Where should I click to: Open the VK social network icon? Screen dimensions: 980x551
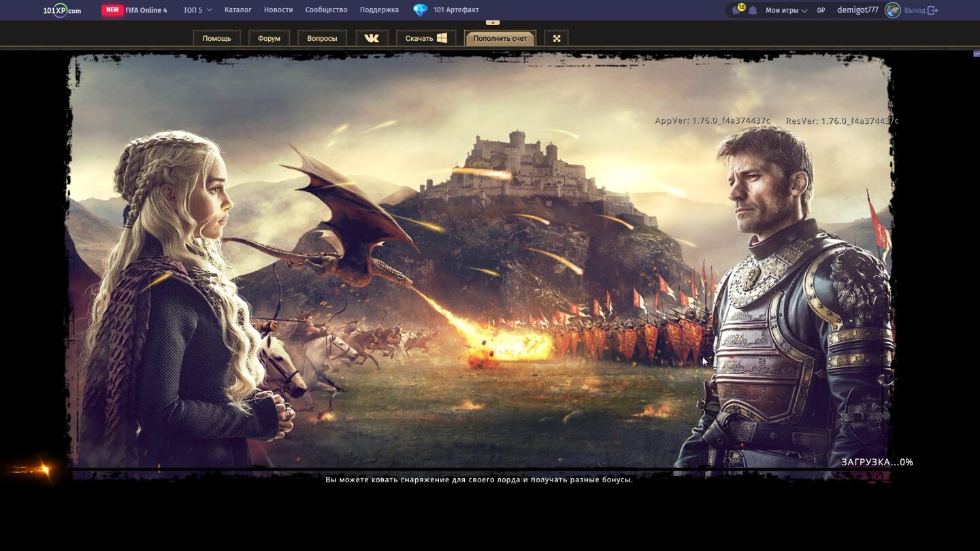pyautogui.click(x=372, y=38)
